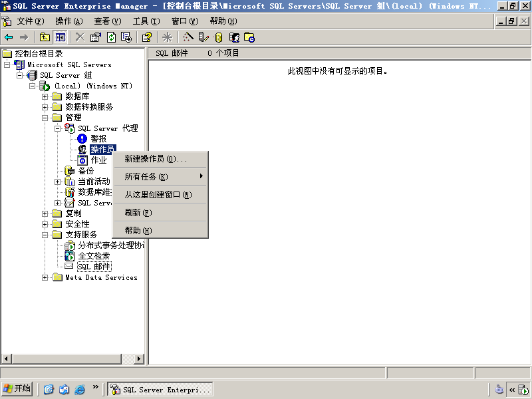The image size is (532, 399).
Task: Select the 全文检索 icon
Action: 70,256
